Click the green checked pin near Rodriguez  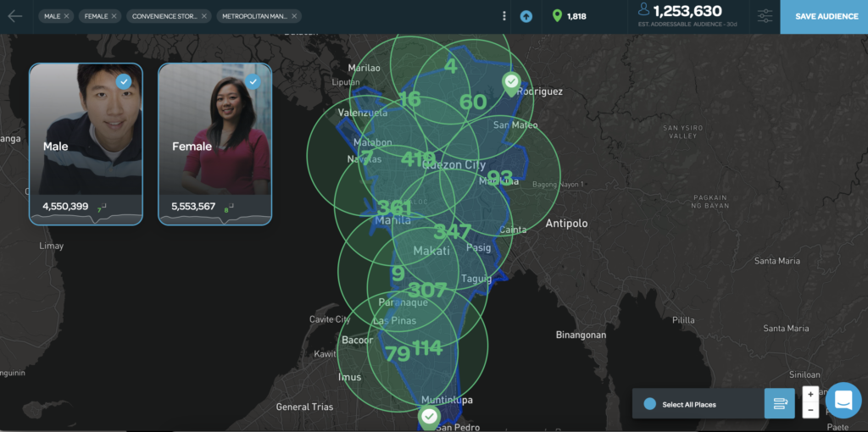[511, 84]
